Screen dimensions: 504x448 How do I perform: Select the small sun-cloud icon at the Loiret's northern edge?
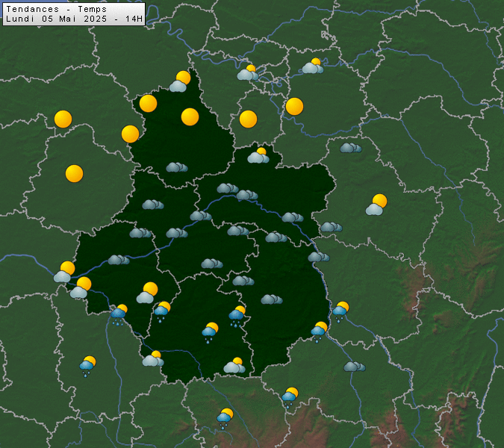point(258,155)
